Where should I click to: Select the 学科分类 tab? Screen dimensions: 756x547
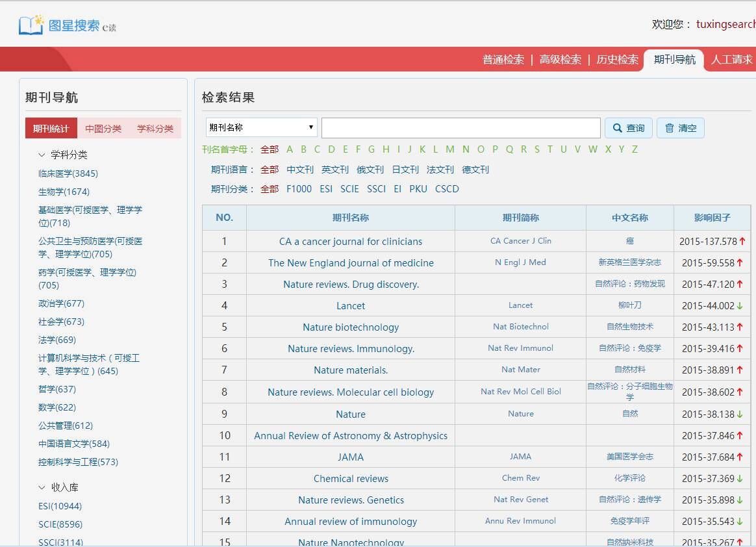(x=155, y=129)
